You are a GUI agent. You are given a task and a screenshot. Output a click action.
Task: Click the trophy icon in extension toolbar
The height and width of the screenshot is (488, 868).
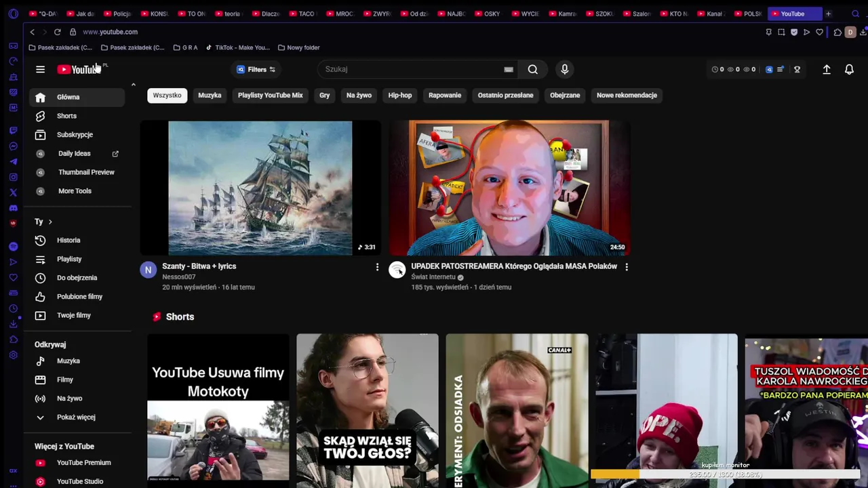tap(797, 69)
